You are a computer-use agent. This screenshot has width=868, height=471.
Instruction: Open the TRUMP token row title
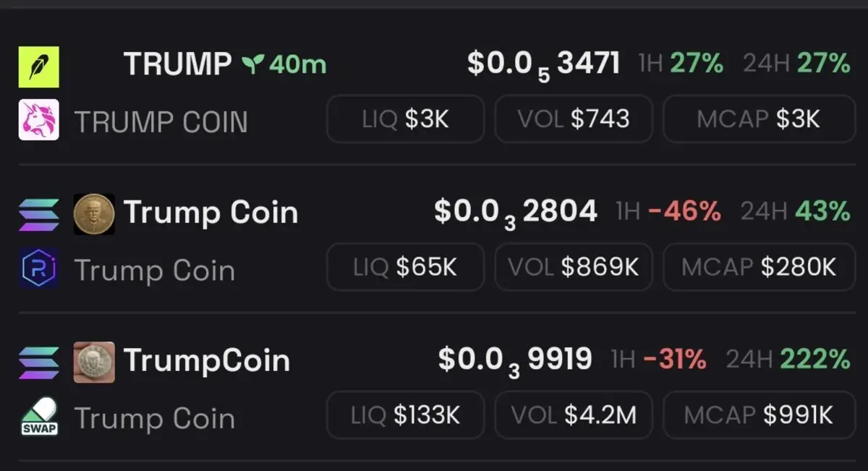(x=178, y=65)
